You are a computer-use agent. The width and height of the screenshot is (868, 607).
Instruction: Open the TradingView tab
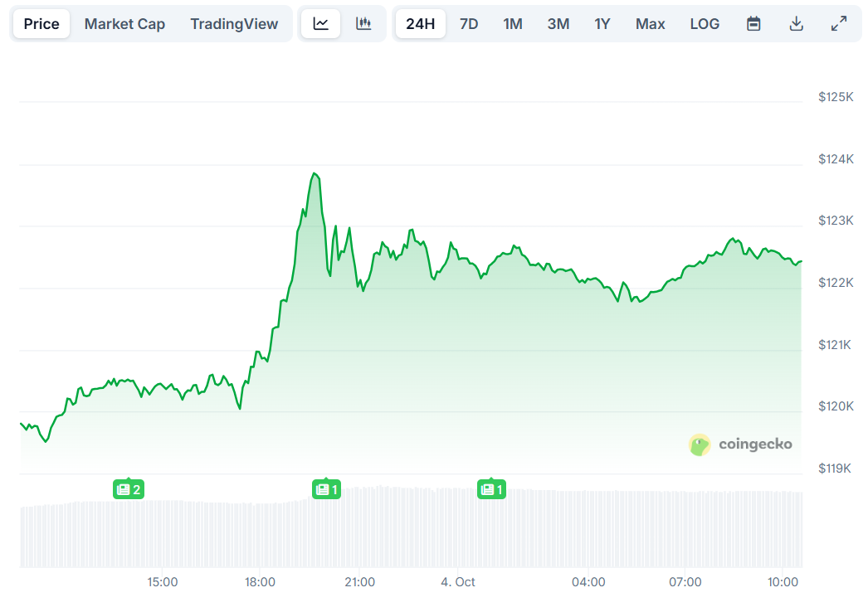click(x=234, y=24)
